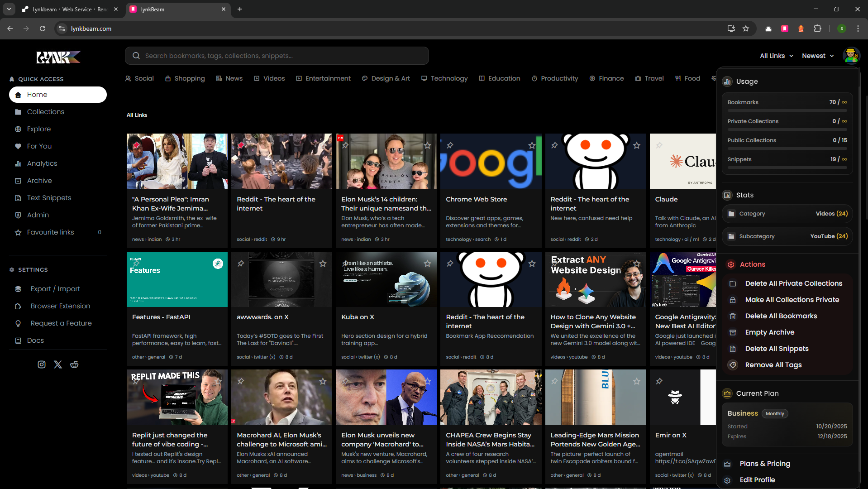Click the site information icon left of lynkbeam.com

[x=62, y=29]
